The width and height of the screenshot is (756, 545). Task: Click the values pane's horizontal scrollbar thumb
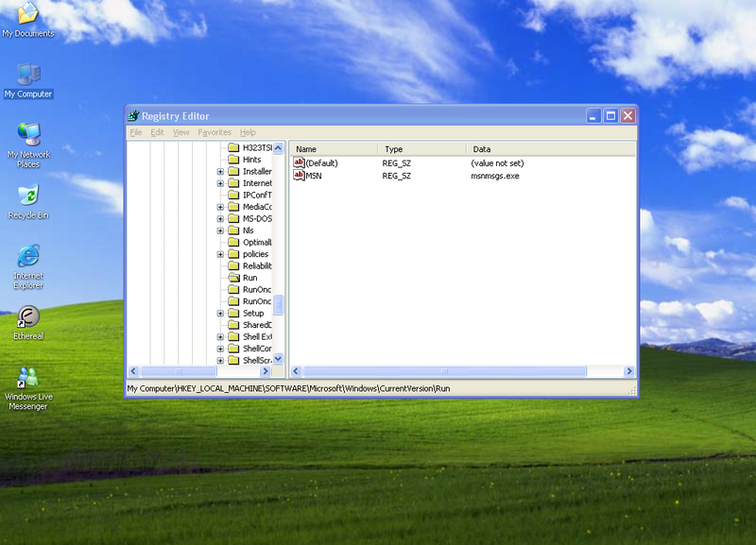[x=444, y=371]
